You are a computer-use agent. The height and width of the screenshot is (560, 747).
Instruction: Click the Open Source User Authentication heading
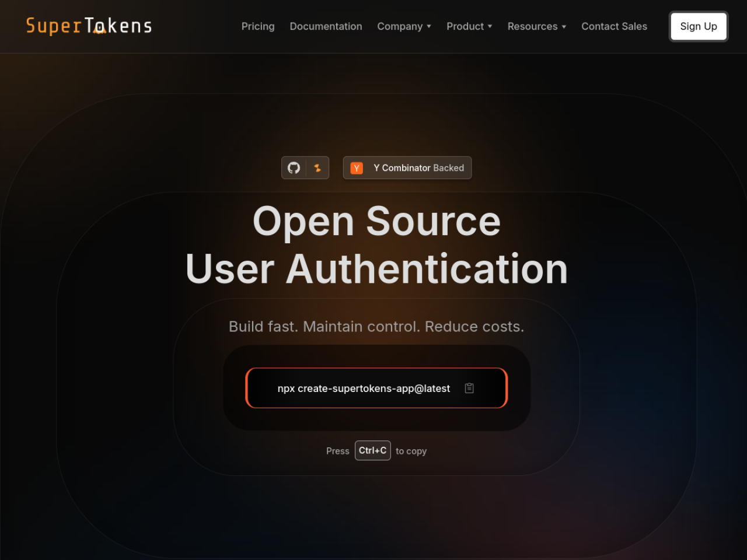[376, 245]
